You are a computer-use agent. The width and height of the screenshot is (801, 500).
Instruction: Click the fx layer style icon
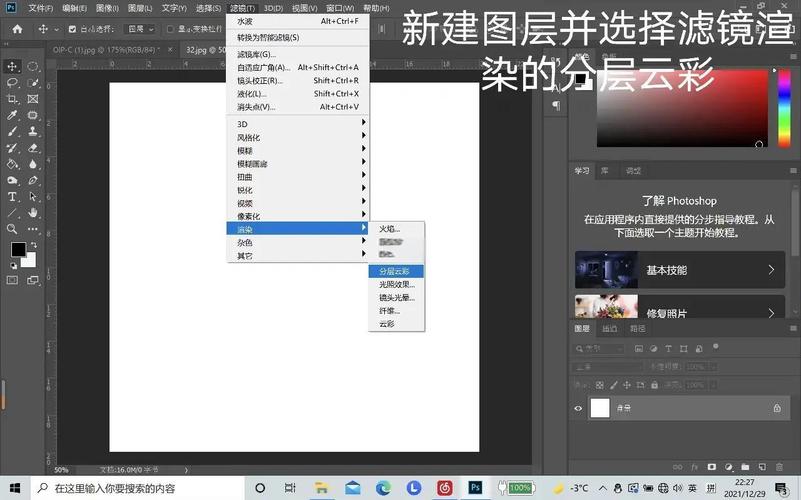coord(695,467)
